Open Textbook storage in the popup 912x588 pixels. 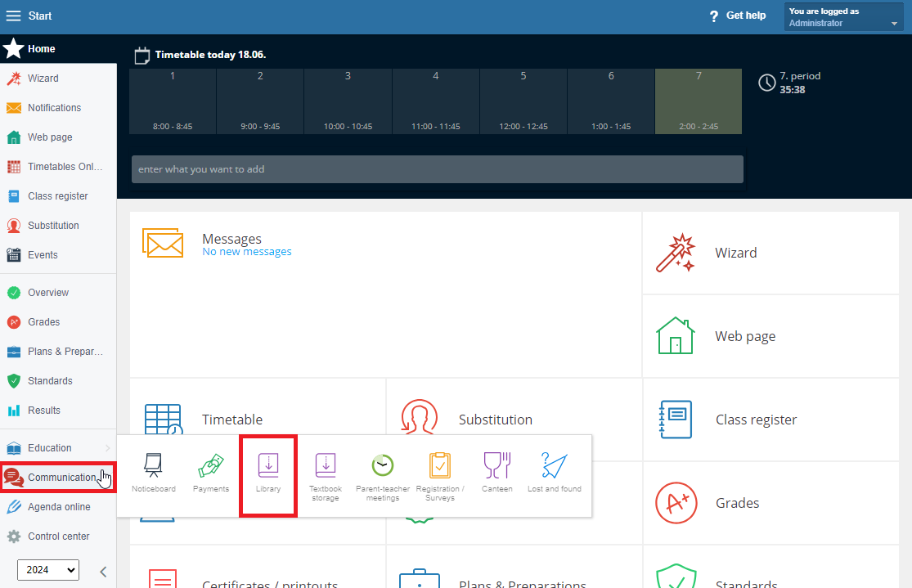326,477
